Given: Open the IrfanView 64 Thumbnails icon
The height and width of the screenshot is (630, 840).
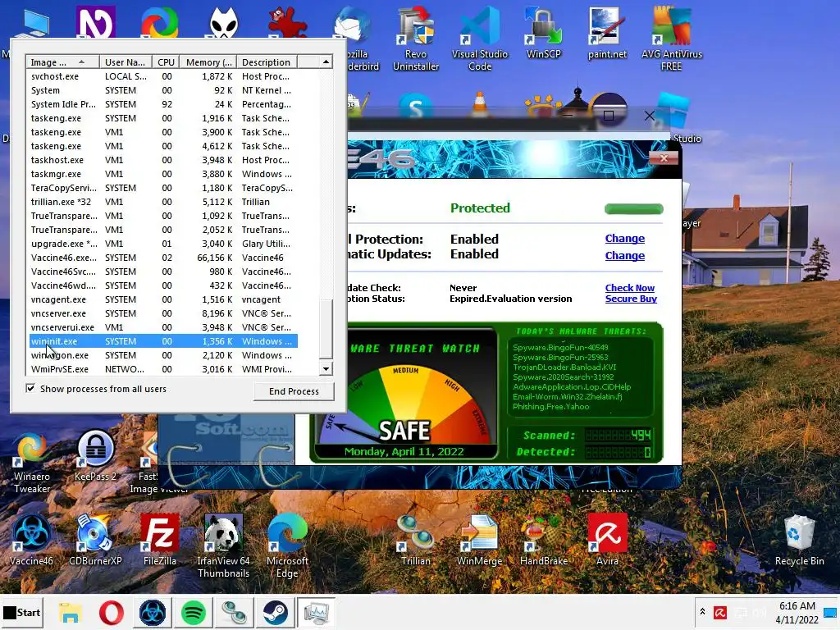Looking at the screenshot, I should [223, 546].
